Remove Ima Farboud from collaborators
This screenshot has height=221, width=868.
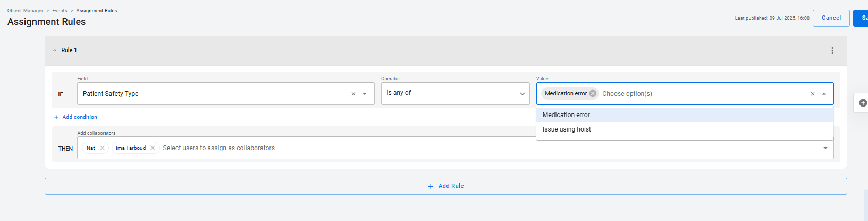153,148
